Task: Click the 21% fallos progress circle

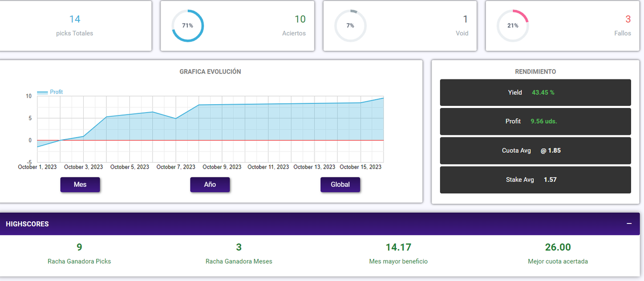Action: [513, 26]
